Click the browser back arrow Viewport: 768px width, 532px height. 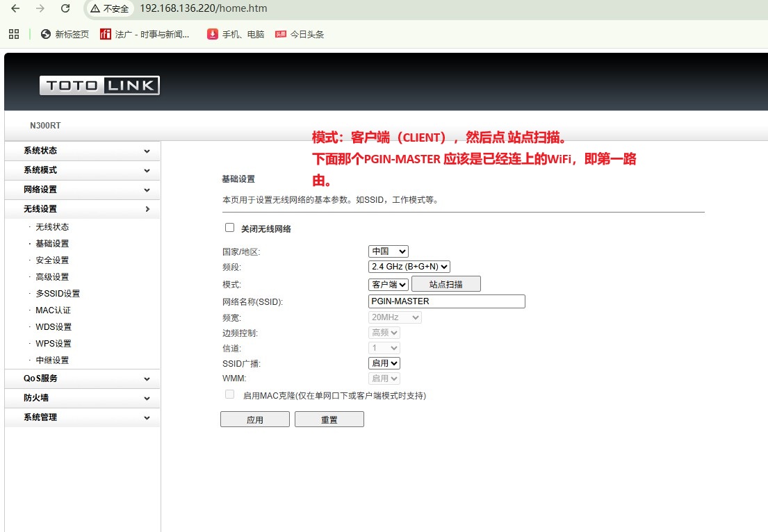15,8
